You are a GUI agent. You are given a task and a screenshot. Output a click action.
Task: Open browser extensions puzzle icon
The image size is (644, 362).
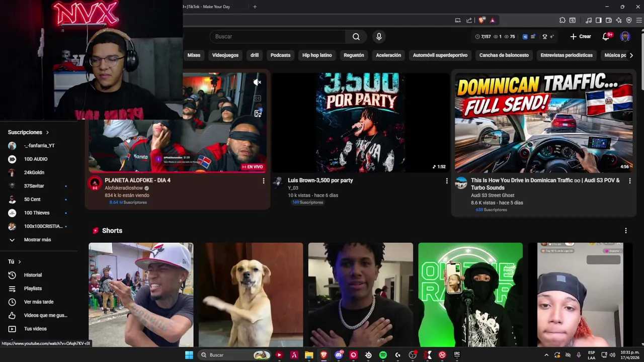(562, 20)
